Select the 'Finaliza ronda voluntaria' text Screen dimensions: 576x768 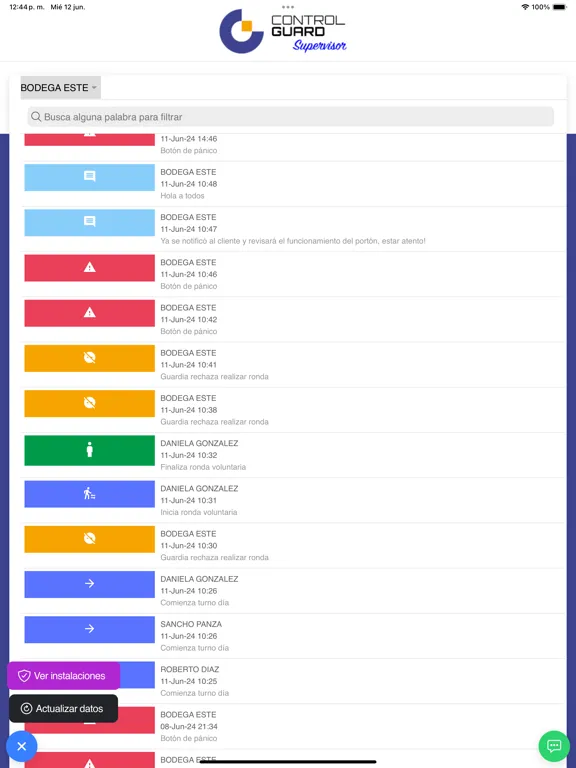coord(203,467)
